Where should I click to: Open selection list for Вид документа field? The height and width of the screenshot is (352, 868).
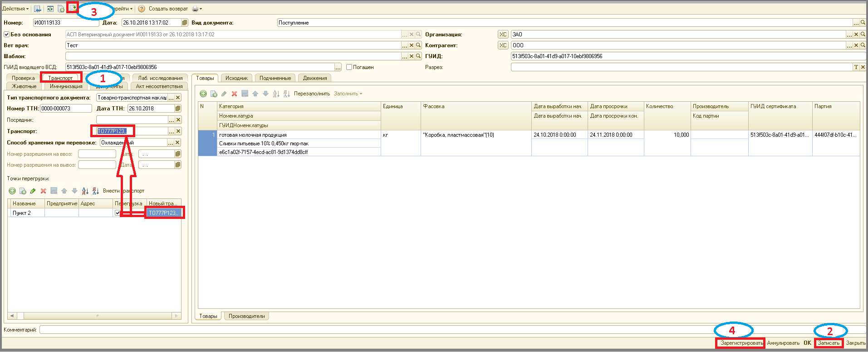pyautogui.click(x=856, y=23)
